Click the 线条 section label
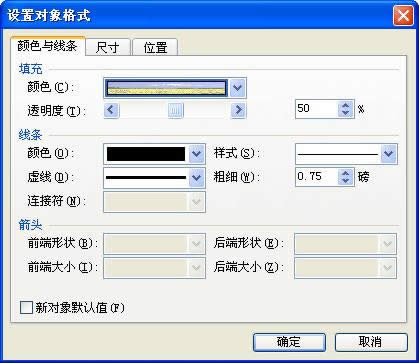The image size is (419, 363). click(x=31, y=135)
